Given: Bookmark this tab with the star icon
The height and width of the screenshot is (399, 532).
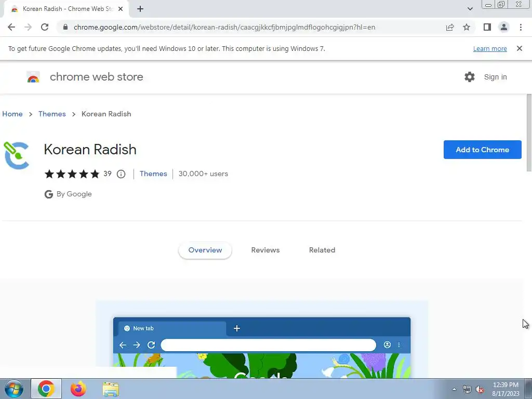Looking at the screenshot, I should (x=467, y=27).
